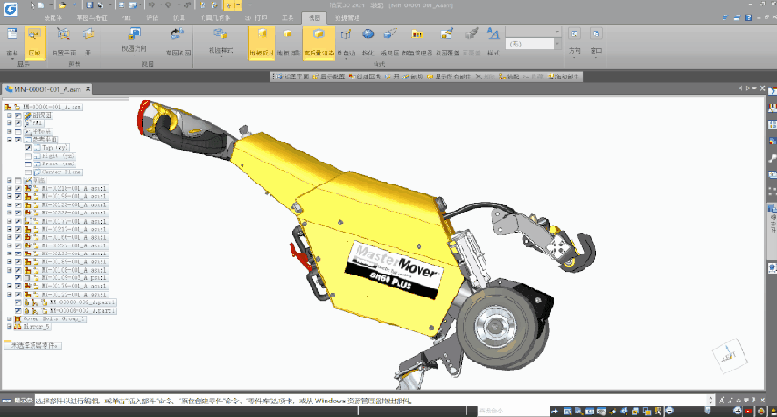Click the highlighted region icon in display group
Screen dimensions: 777x417
35,37
